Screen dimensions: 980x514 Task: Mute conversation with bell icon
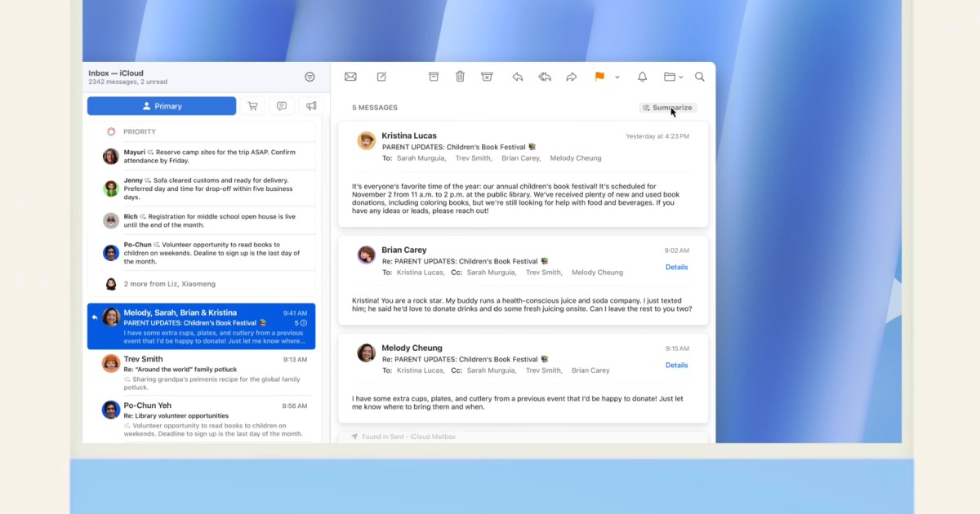coord(643,77)
